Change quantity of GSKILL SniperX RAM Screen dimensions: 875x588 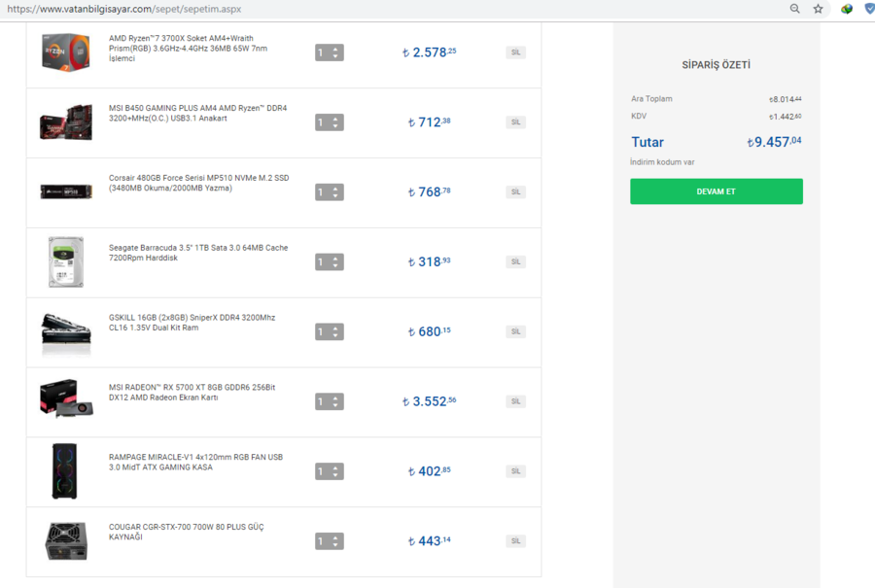click(330, 331)
